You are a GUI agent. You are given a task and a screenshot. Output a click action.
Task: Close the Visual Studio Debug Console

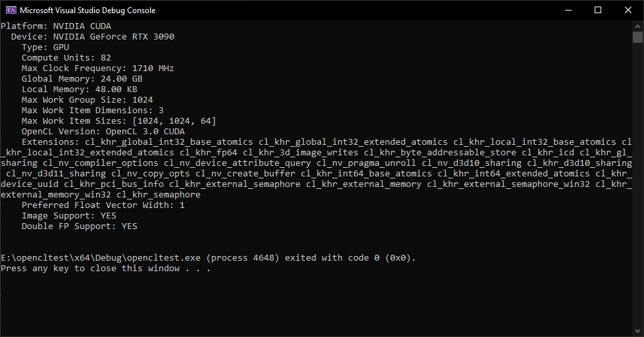[x=628, y=11]
